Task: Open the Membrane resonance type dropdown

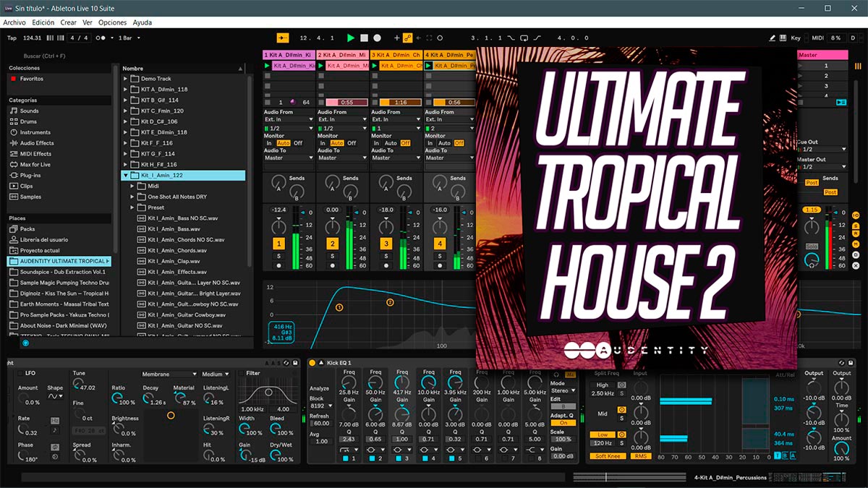Action: point(169,374)
